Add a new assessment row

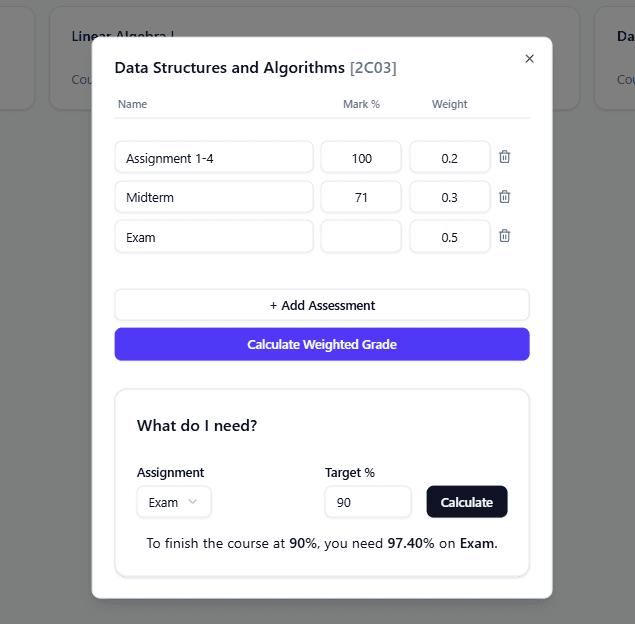pos(322,305)
